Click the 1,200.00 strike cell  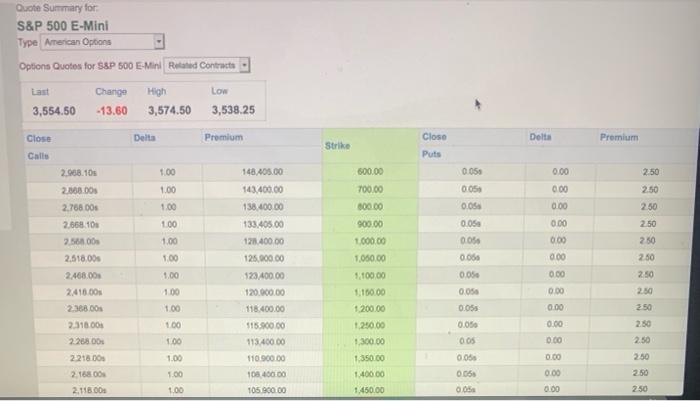pos(370,309)
